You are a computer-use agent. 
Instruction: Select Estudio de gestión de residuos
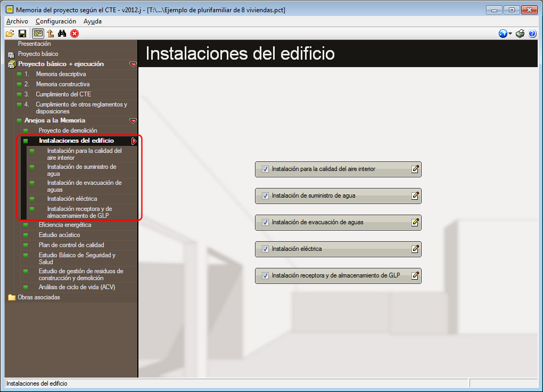tap(81, 274)
